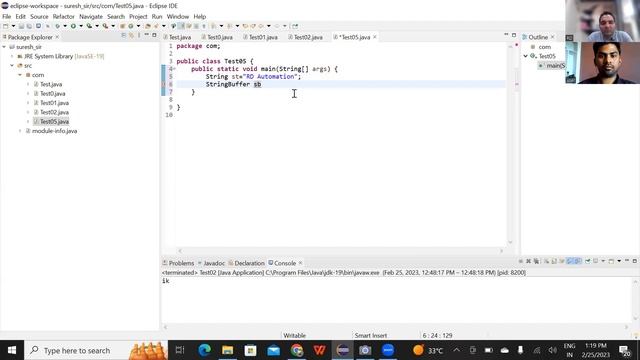Image resolution: width=640 pixels, height=360 pixels.
Task: Toggle Show Console on standard error change
Action: pyautogui.click(x=578, y=261)
